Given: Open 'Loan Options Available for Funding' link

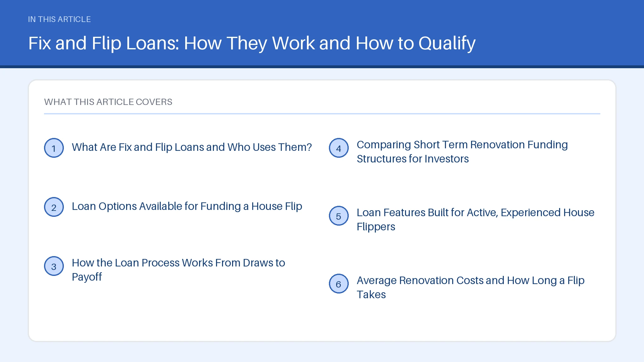Looking at the screenshot, I should tap(187, 206).
